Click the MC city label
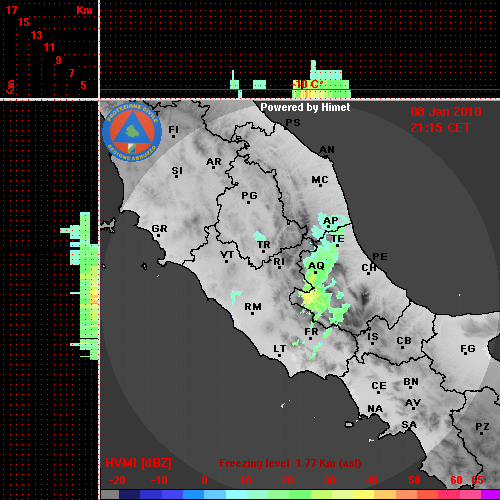The image size is (500, 500). coord(320,180)
